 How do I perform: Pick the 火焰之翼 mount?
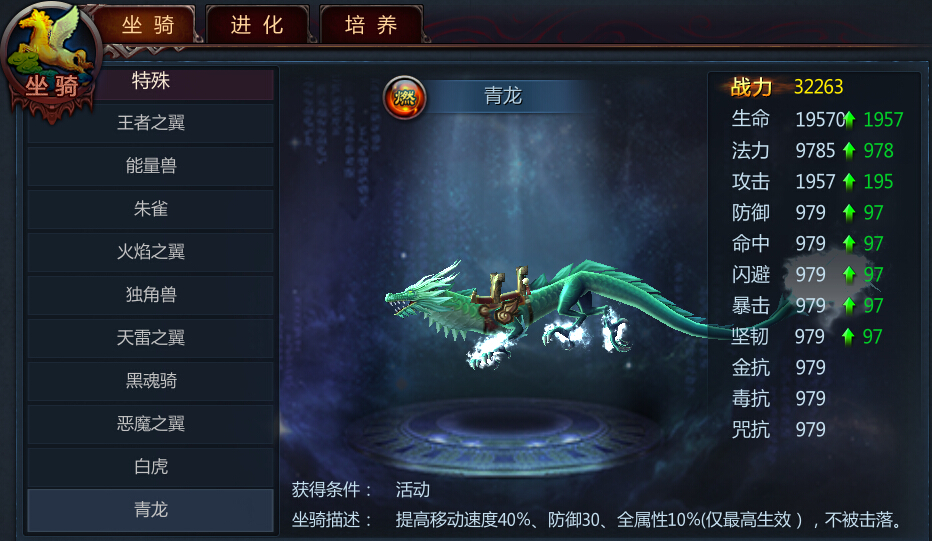pos(150,252)
